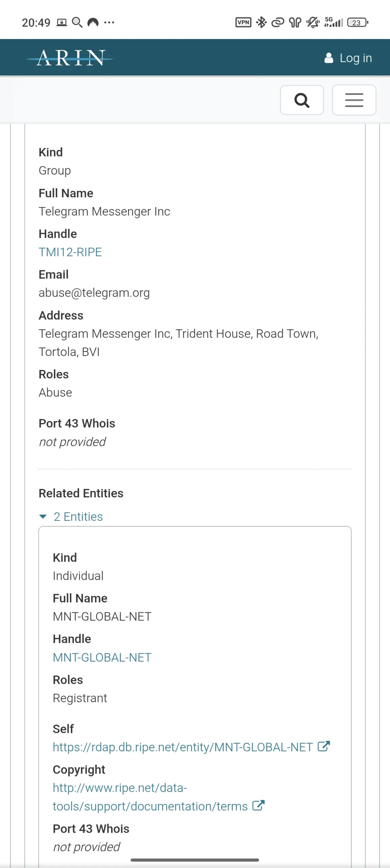
Task: Click external-link icon beside Copyright URL
Action: (x=258, y=806)
